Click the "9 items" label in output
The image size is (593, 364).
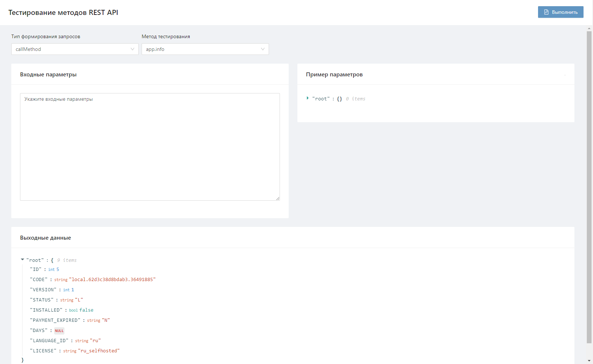[67, 260]
